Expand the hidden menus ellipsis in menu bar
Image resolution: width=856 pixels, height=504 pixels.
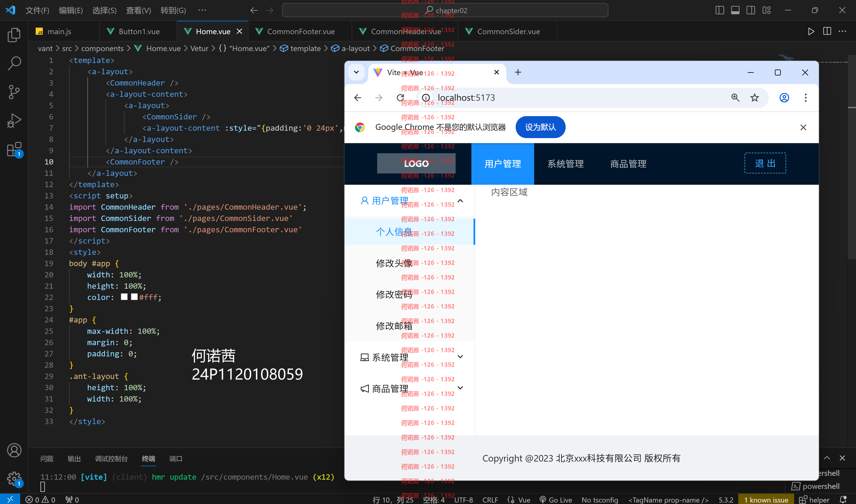[202, 10]
